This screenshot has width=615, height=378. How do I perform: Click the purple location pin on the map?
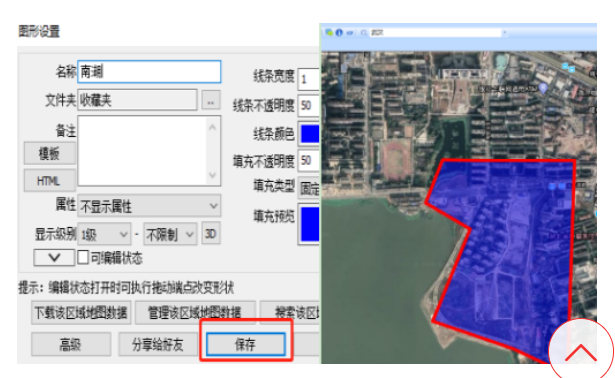coord(543,88)
